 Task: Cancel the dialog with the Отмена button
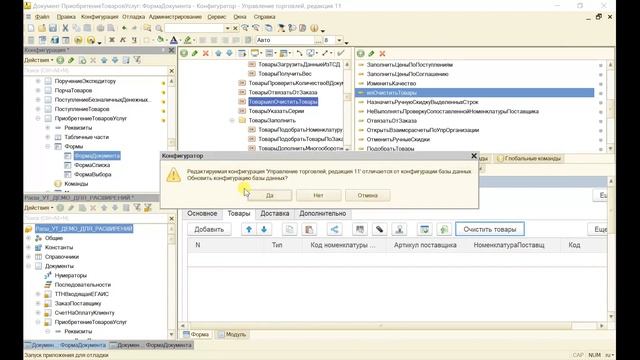367,196
